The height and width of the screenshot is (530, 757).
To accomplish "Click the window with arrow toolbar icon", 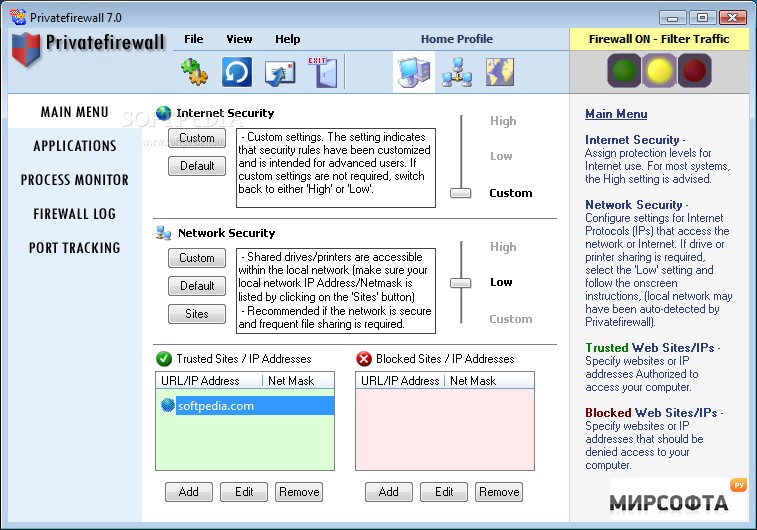I will pyautogui.click(x=280, y=73).
